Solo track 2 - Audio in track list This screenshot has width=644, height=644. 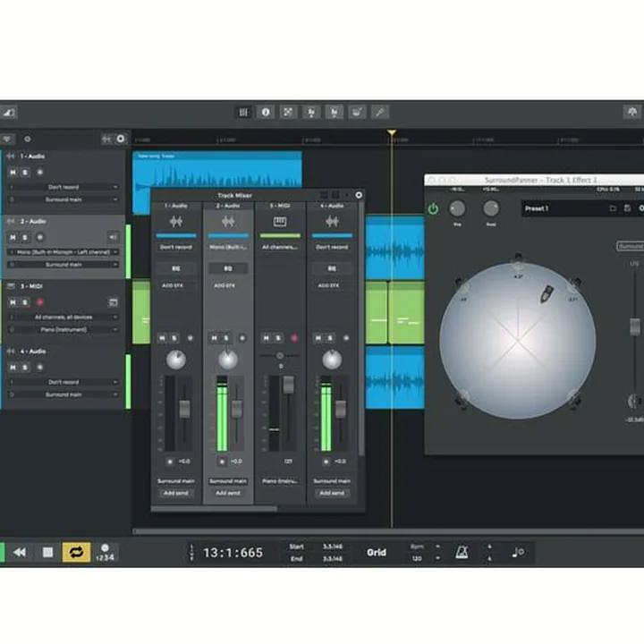pyautogui.click(x=25, y=237)
